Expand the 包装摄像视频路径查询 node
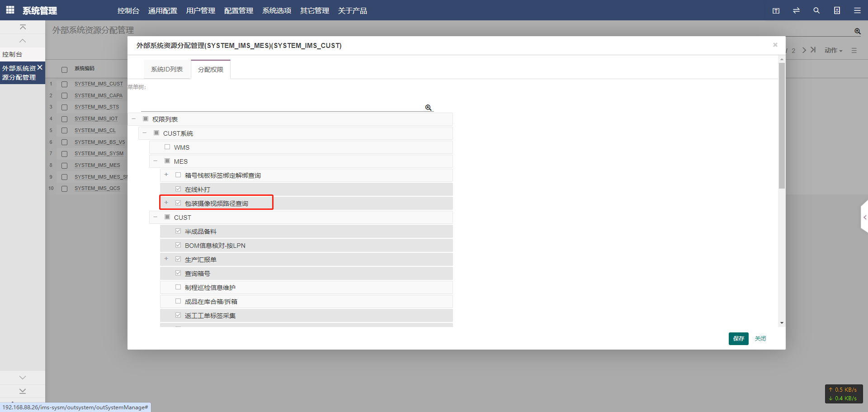Viewport: 868px width, 412px height. (166, 203)
